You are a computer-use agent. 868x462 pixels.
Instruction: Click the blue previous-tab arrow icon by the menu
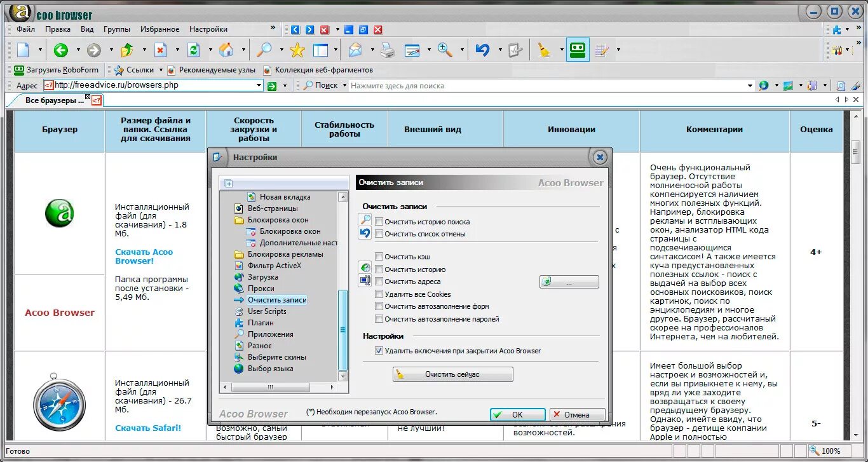[x=295, y=29]
